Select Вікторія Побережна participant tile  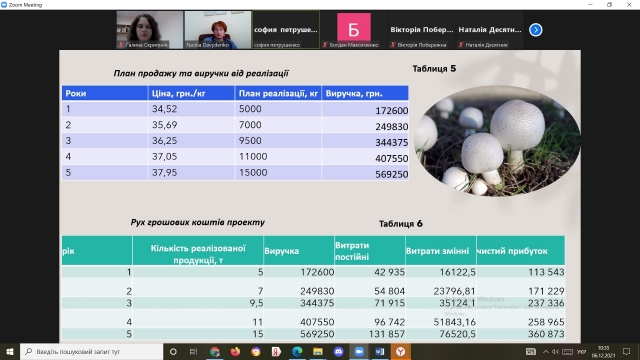pyautogui.click(x=422, y=30)
